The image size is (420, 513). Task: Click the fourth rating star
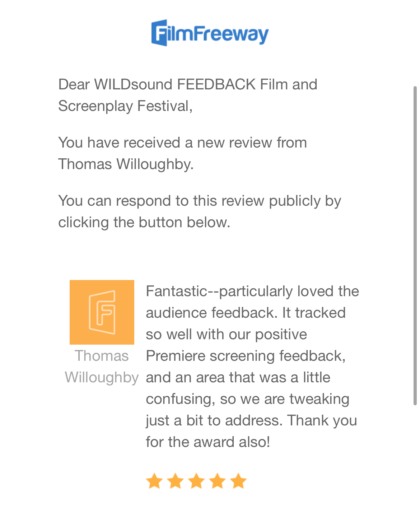coord(218,481)
